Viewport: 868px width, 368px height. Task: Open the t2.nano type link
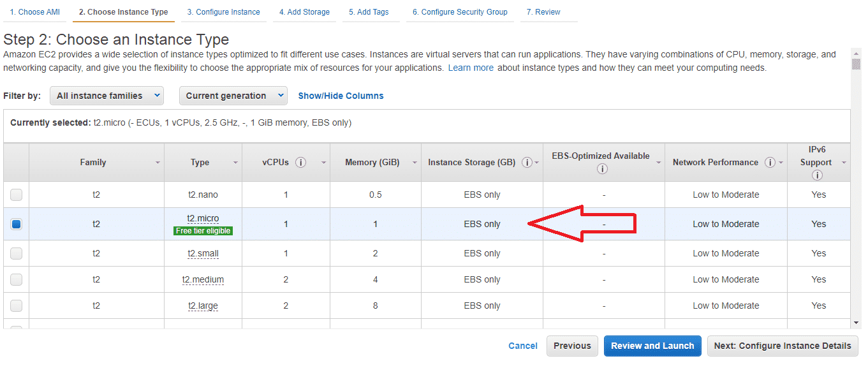pyautogui.click(x=203, y=195)
